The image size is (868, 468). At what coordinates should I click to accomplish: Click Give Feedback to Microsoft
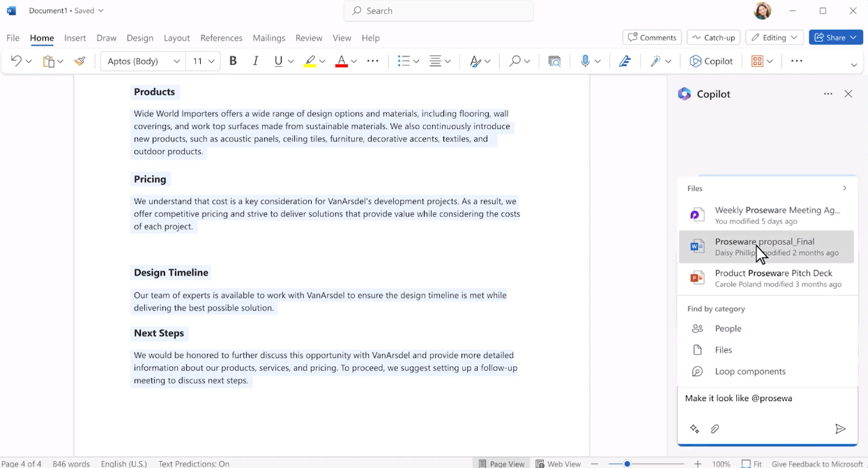[817, 464]
